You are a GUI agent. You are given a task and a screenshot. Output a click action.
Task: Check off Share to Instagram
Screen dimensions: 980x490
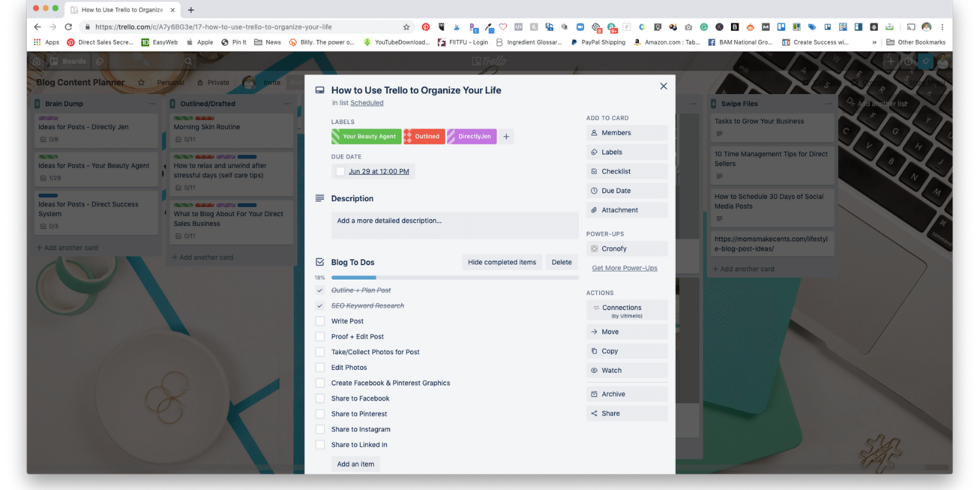click(x=320, y=429)
